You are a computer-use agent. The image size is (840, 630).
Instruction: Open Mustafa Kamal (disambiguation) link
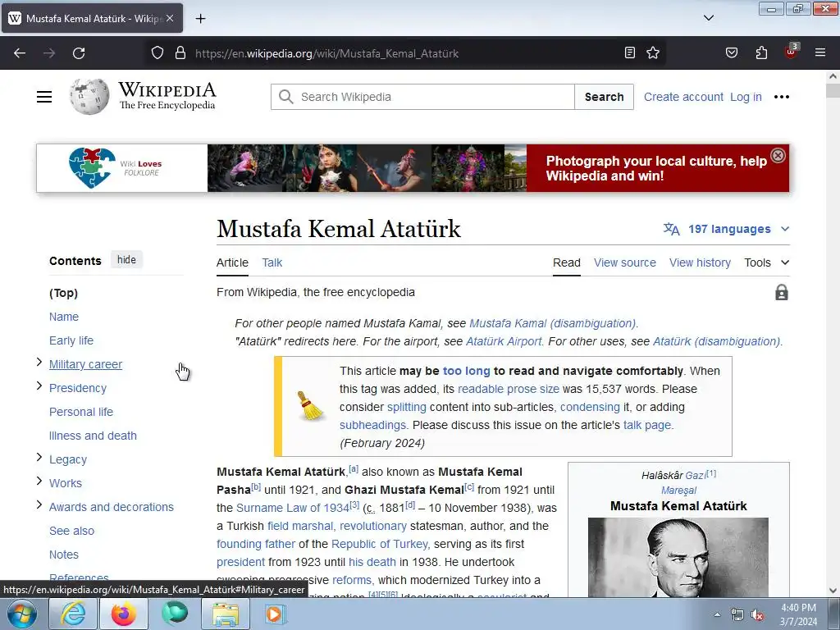coord(552,323)
